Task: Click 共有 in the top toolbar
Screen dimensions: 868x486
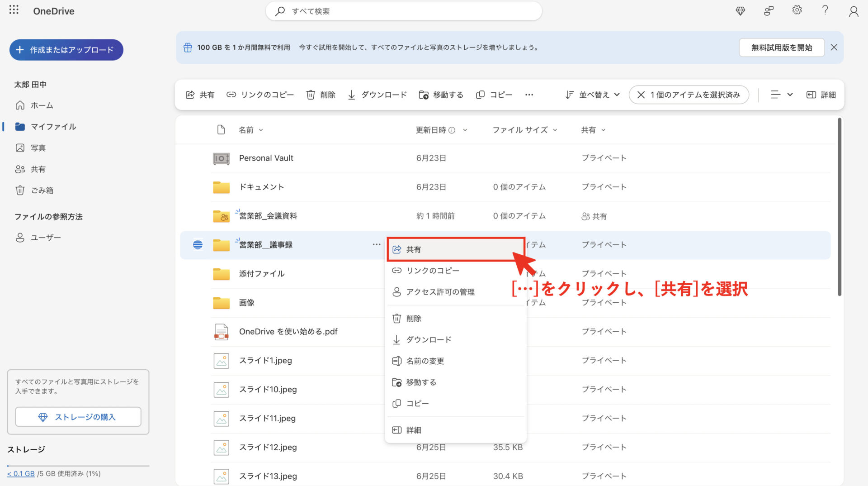Action: click(200, 95)
